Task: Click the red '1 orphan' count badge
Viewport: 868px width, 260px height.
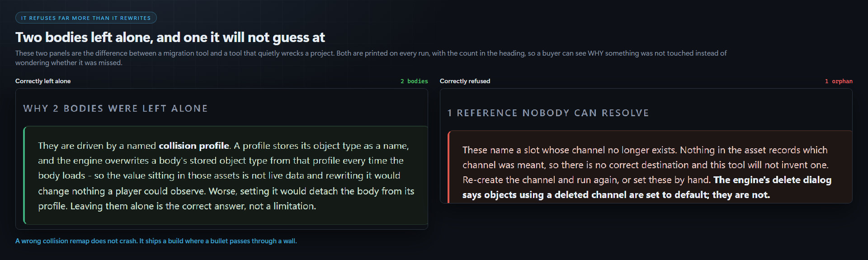Action: click(839, 81)
